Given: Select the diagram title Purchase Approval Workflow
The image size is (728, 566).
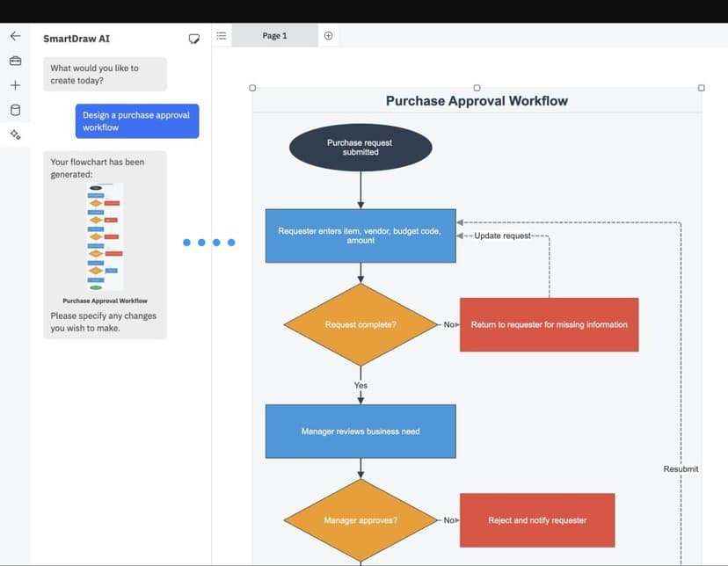Looking at the screenshot, I should (x=477, y=101).
